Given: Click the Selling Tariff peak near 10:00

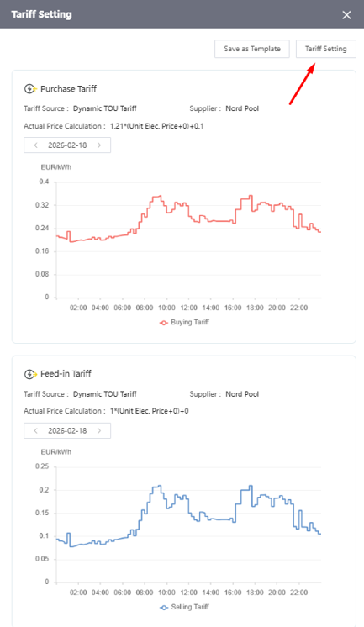Looking at the screenshot, I should pos(159,486).
